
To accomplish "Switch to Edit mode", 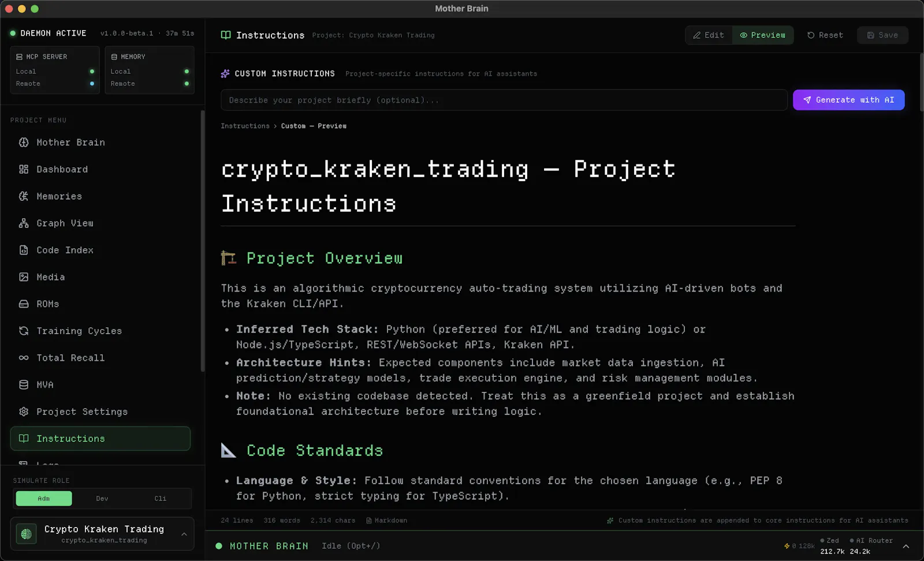I will (709, 35).
